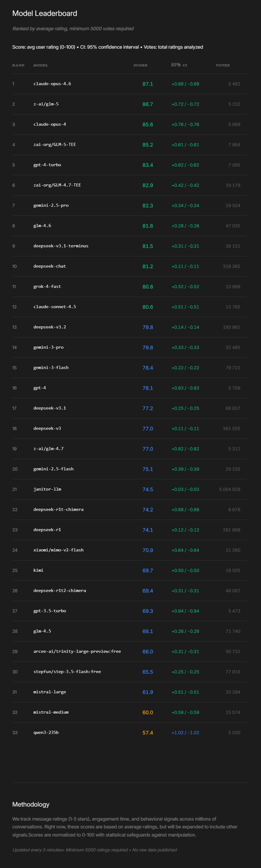The height and width of the screenshot is (868, 261).
Task: Click the deepseek-chat model name
Action: (x=50, y=266)
